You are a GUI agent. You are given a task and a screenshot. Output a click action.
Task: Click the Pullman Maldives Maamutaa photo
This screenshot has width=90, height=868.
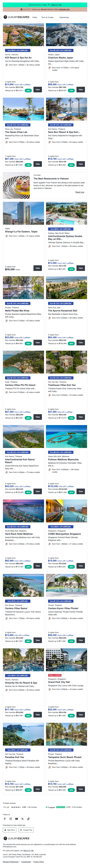click(66, 436)
